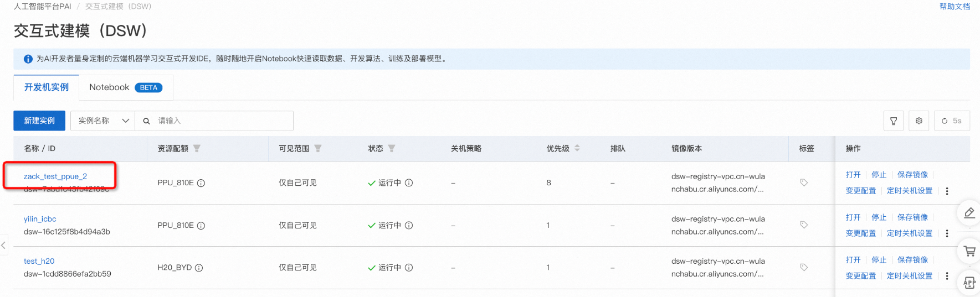This screenshot has height=297, width=980.
Task: Click 变更配置 for test_h20
Action: (x=861, y=276)
